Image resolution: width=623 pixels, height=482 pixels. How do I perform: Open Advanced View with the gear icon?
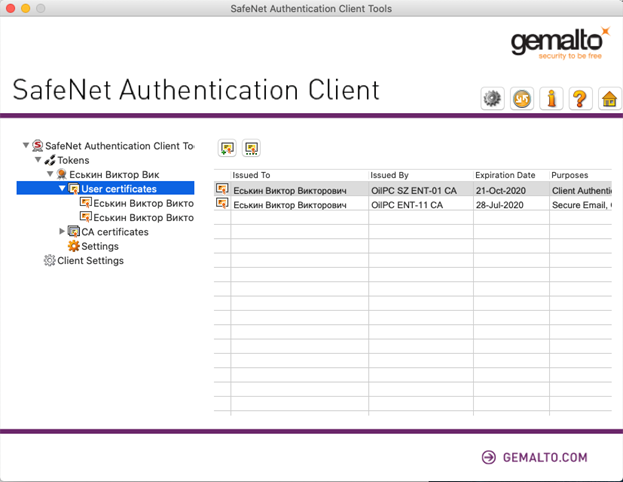coord(492,99)
